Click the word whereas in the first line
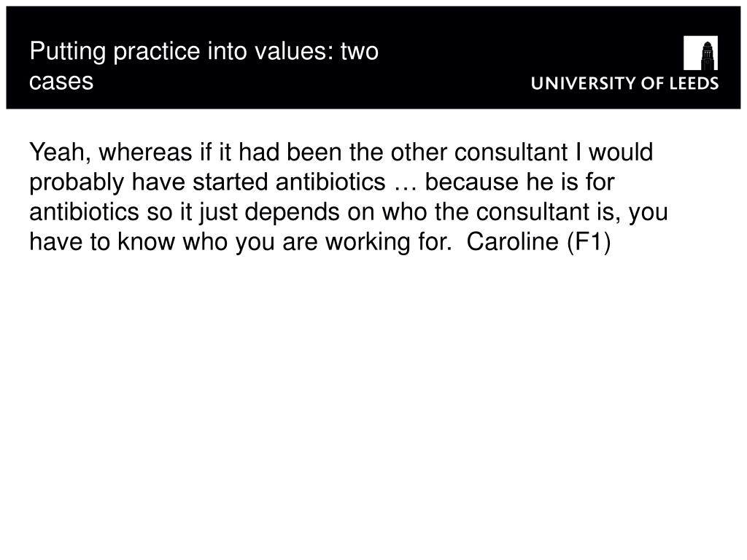 pos(145,152)
